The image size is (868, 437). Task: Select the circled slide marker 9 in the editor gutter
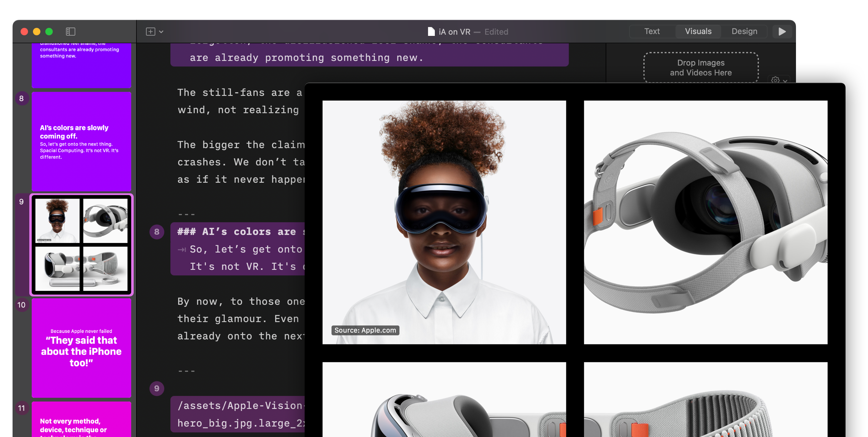tap(156, 388)
